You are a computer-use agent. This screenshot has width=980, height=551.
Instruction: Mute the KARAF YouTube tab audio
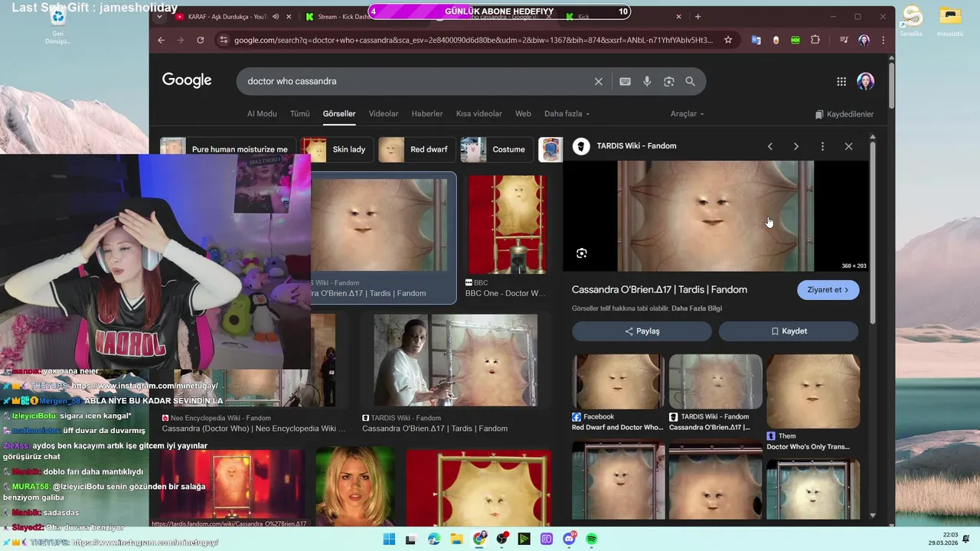coord(276,16)
